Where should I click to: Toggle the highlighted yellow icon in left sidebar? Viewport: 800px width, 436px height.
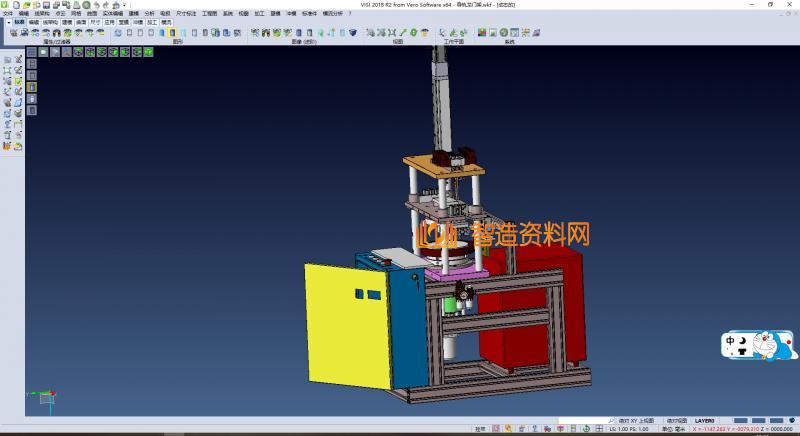click(31, 87)
